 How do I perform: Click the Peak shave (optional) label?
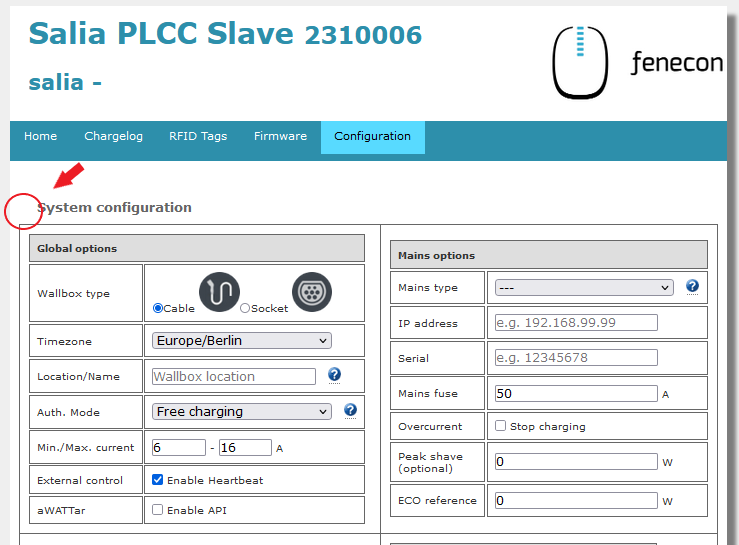(x=430, y=462)
